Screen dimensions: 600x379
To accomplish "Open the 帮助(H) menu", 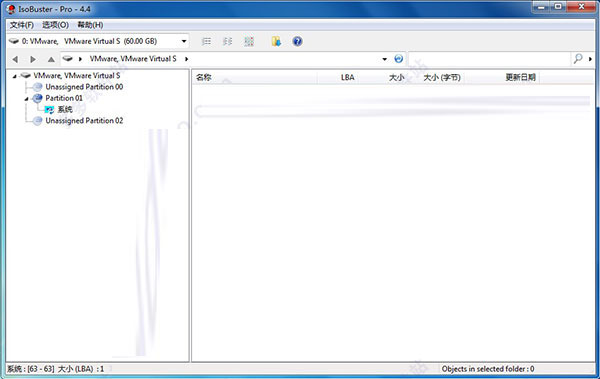I will pyautogui.click(x=90, y=25).
